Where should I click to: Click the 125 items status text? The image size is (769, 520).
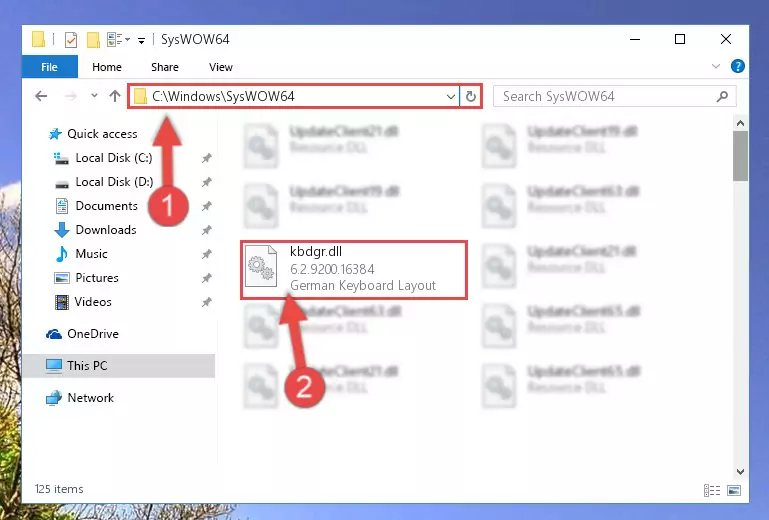(x=59, y=489)
